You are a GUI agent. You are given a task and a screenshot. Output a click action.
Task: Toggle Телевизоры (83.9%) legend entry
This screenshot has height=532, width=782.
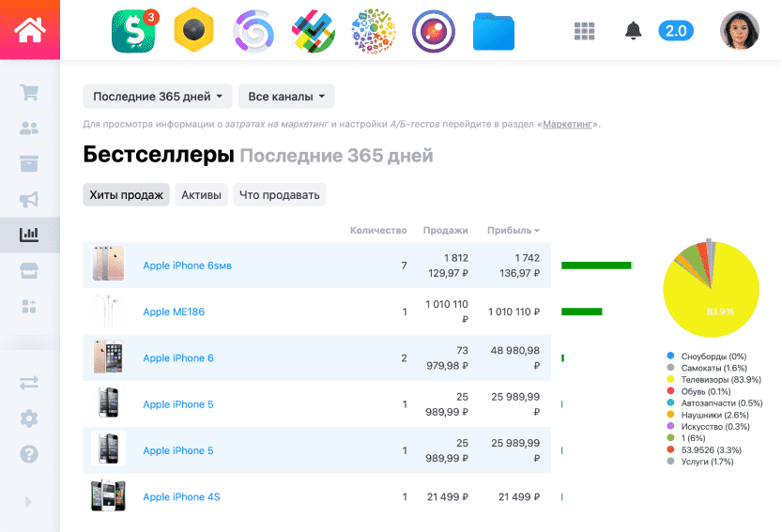pos(713,379)
